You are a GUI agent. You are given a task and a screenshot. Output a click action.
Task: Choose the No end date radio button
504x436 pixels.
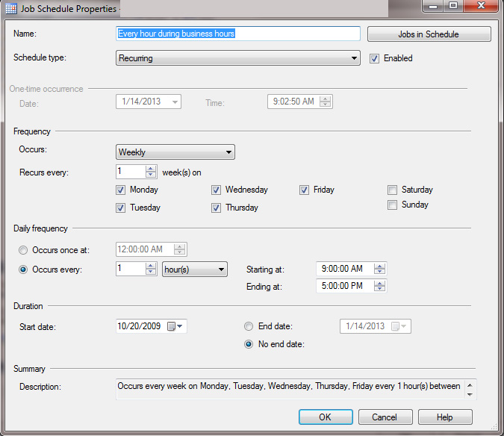249,344
